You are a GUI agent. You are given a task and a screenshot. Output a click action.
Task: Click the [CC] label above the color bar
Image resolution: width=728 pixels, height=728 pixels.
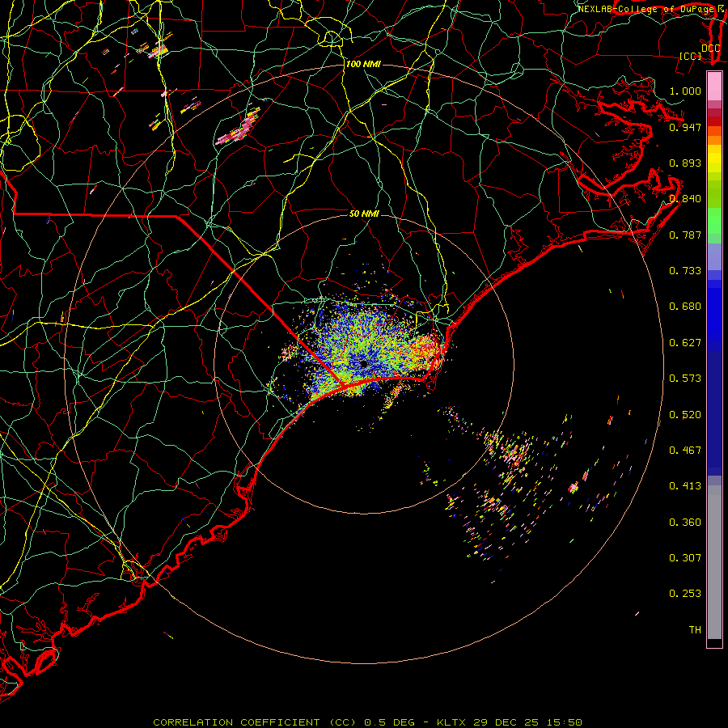[691, 56]
